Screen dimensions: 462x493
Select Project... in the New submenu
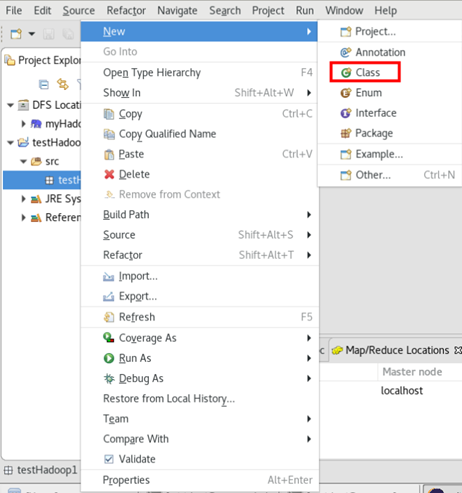click(x=375, y=32)
